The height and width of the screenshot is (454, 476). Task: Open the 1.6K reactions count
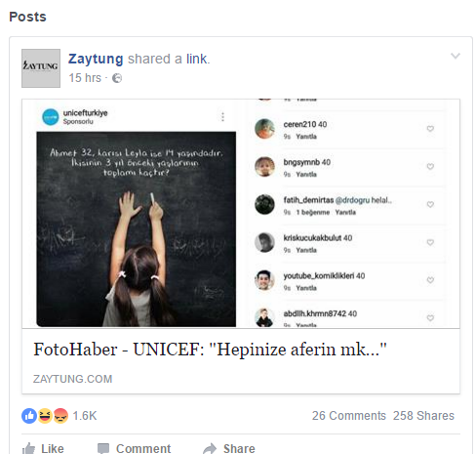(x=85, y=416)
